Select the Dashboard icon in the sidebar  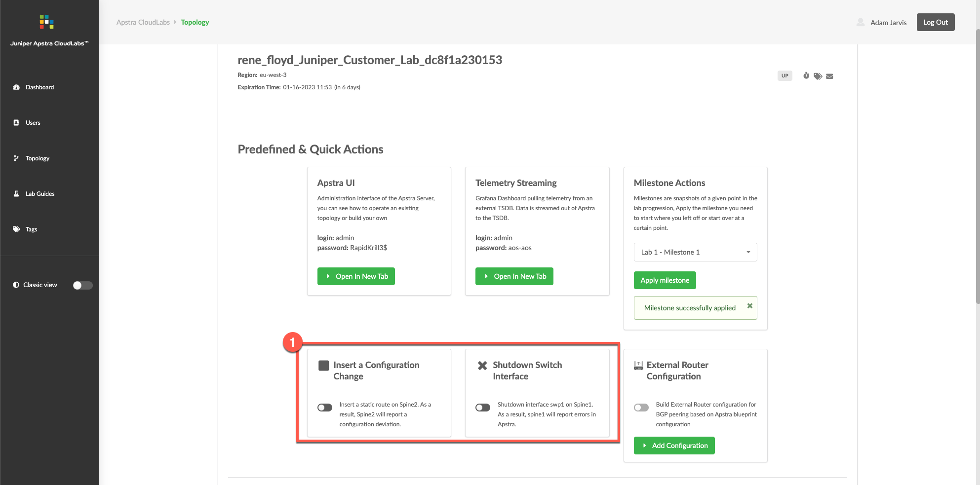18,87
